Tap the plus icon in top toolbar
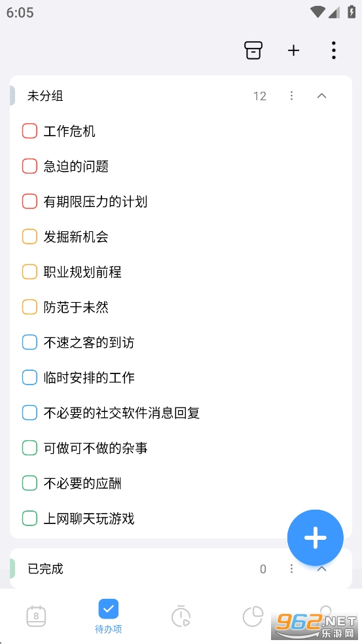Viewport: 362px width, 644px height. tap(293, 50)
